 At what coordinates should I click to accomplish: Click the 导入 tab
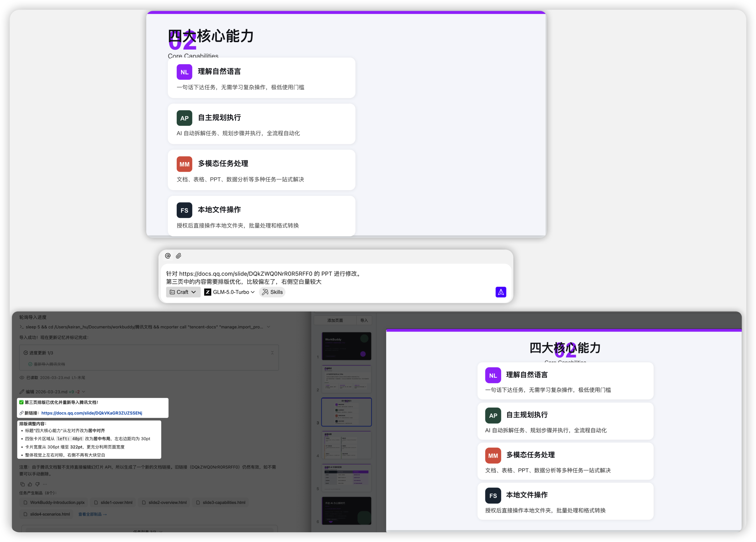364,320
